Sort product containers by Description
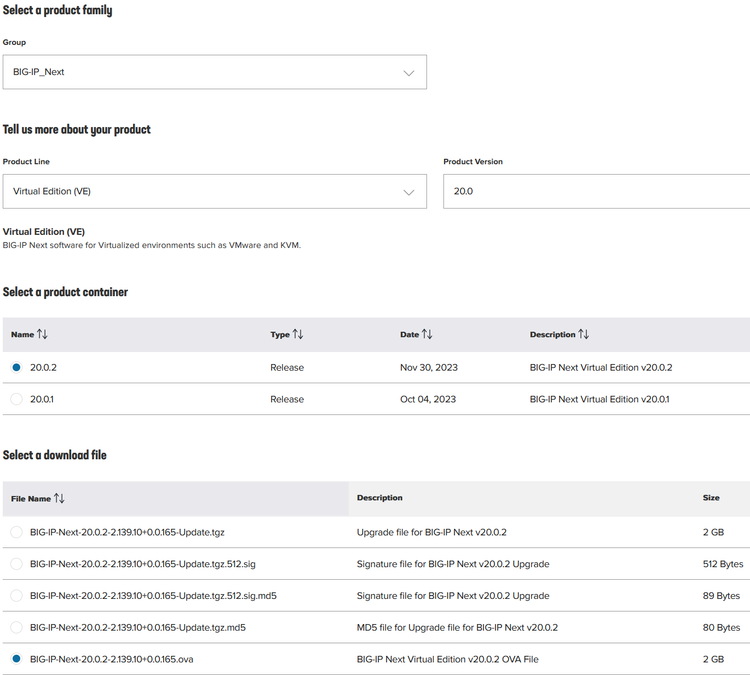Screen dimensions: 750x675 pos(583,334)
